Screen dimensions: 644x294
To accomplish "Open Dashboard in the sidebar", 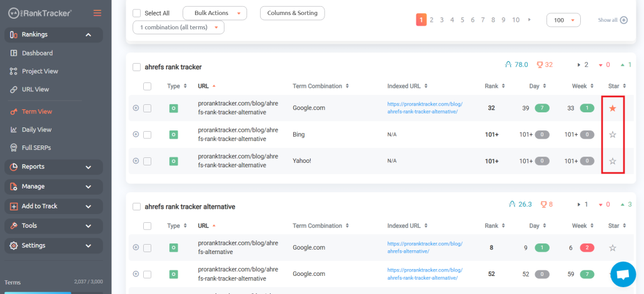I will pyautogui.click(x=38, y=53).
